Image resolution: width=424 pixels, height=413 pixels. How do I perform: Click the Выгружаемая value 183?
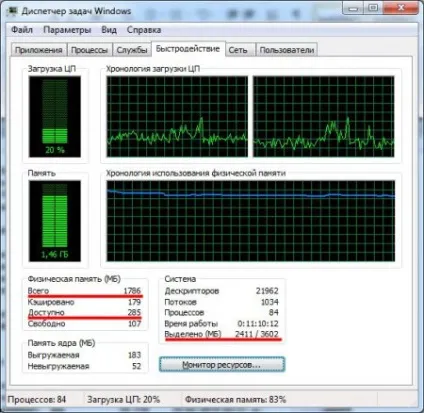pyautogui.click(x=134, y=355)
